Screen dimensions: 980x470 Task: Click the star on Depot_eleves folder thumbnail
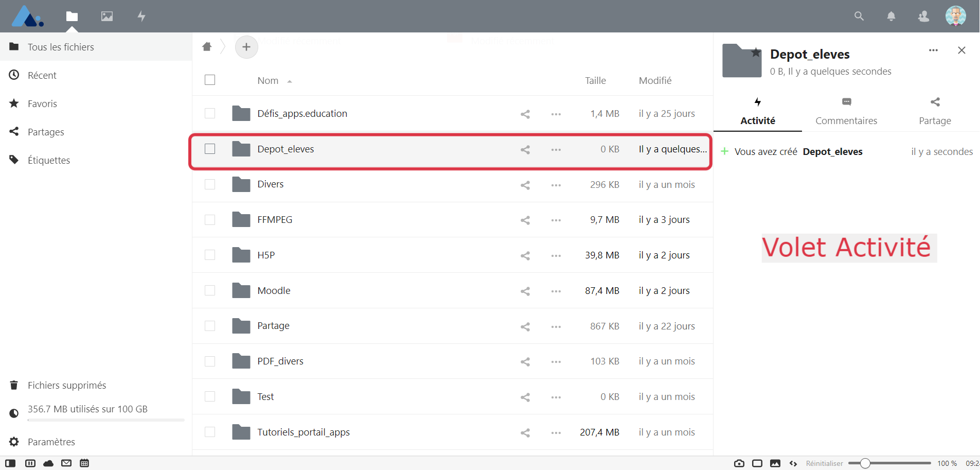click(x=756, y=53)
